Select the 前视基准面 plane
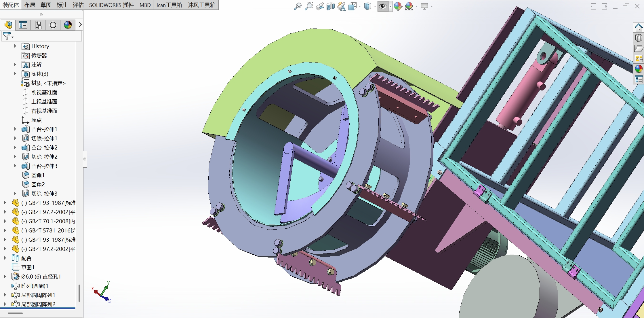Viewport: 644px width, 318px height. [x=40, y=92]
